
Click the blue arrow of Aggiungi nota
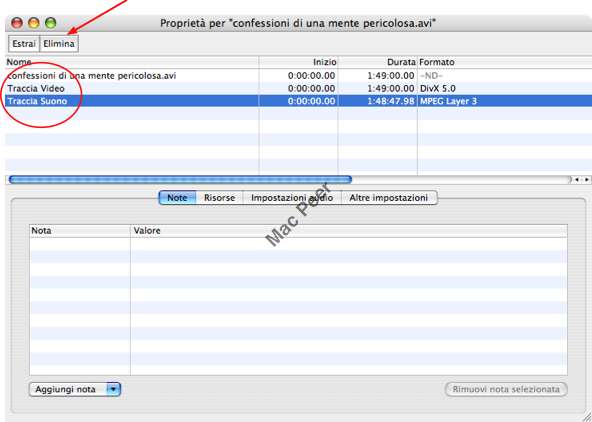click(x=113, y=389)
